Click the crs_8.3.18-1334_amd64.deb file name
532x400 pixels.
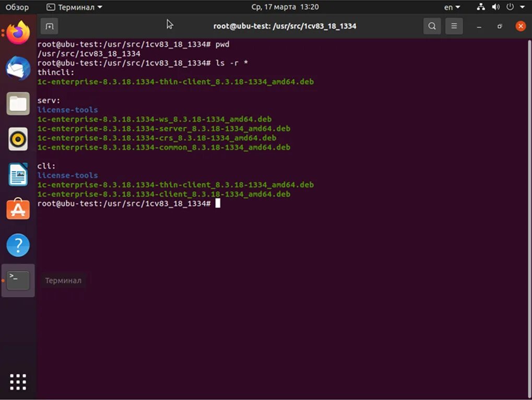click(157, 138)
